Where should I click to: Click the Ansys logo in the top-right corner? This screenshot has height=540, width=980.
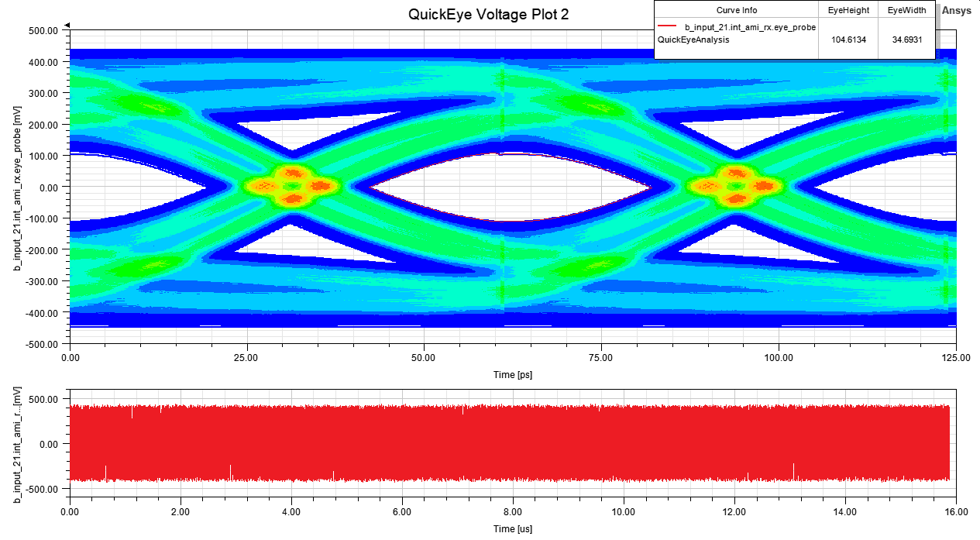pyautogui.click(x=954, y=10)
